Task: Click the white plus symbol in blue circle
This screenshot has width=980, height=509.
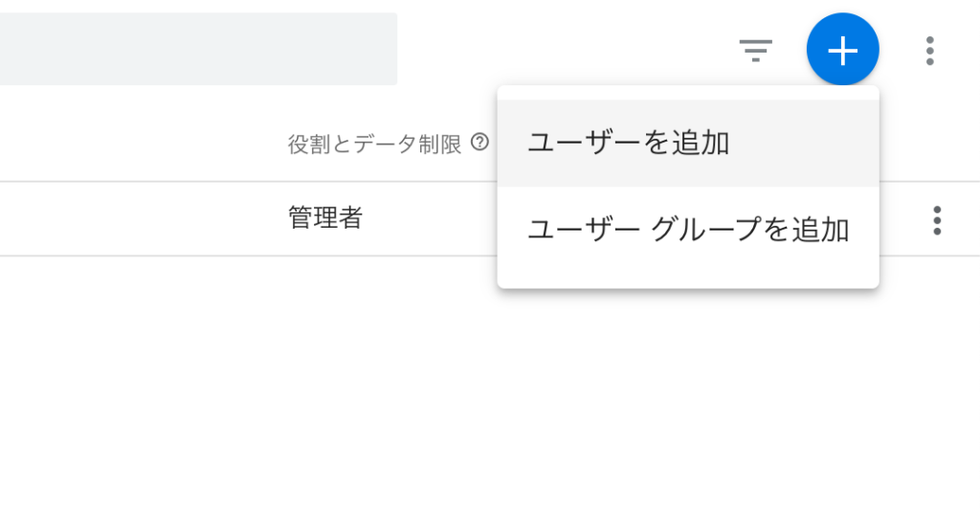Action: (x=842, y=50)
